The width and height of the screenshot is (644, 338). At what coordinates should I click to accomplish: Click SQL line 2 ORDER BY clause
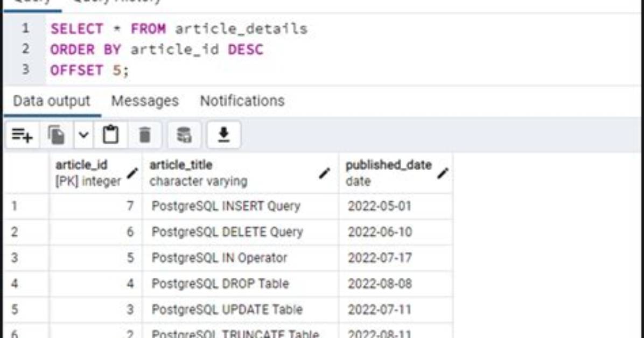tap(157, 50)
